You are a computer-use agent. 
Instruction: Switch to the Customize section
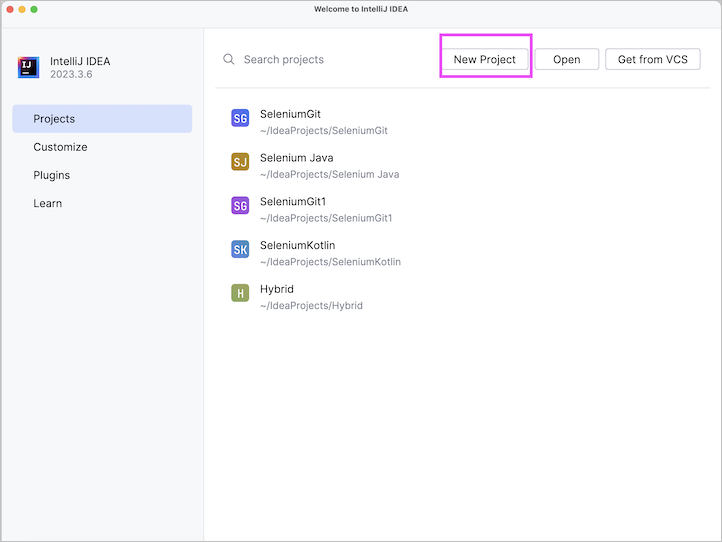tap(60, 147)
